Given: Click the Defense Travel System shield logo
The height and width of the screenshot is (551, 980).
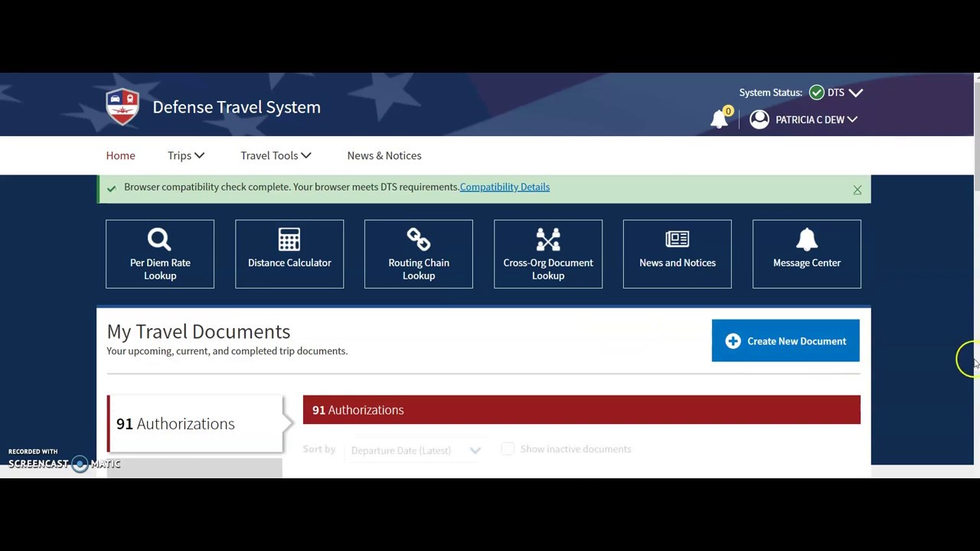Looking at the screenshot, I should (122, 106).
